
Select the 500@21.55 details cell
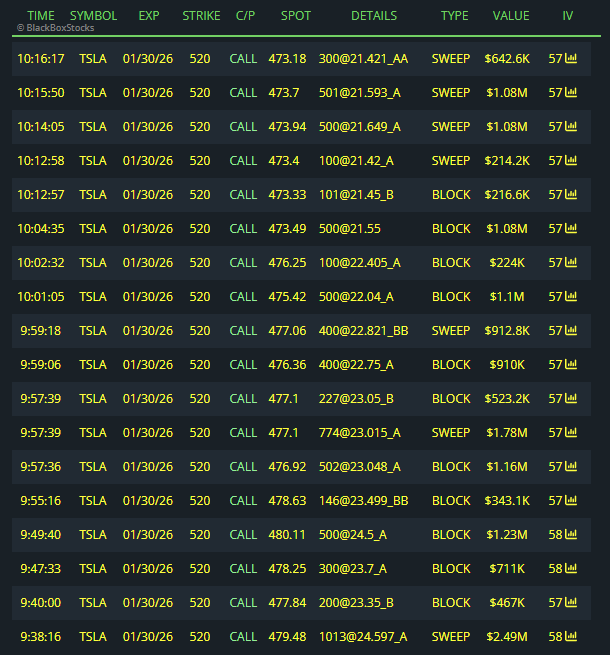(350, 228)
